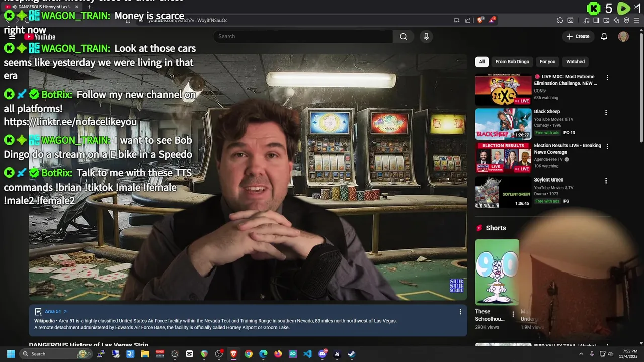Open options for Election Results LIVE video
The width and height of the screenshot is (644, 362).
coord(607,146)
